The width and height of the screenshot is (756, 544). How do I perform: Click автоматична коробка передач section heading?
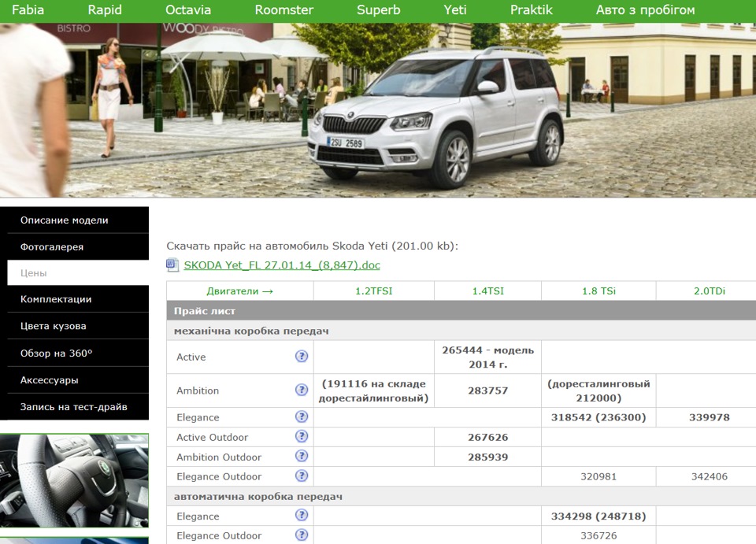(258, 496)
